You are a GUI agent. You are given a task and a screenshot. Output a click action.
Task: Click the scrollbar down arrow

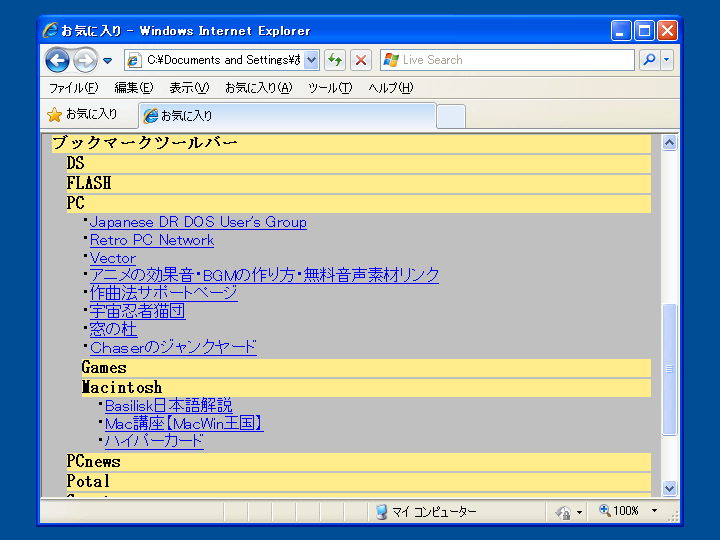(669, 489)
